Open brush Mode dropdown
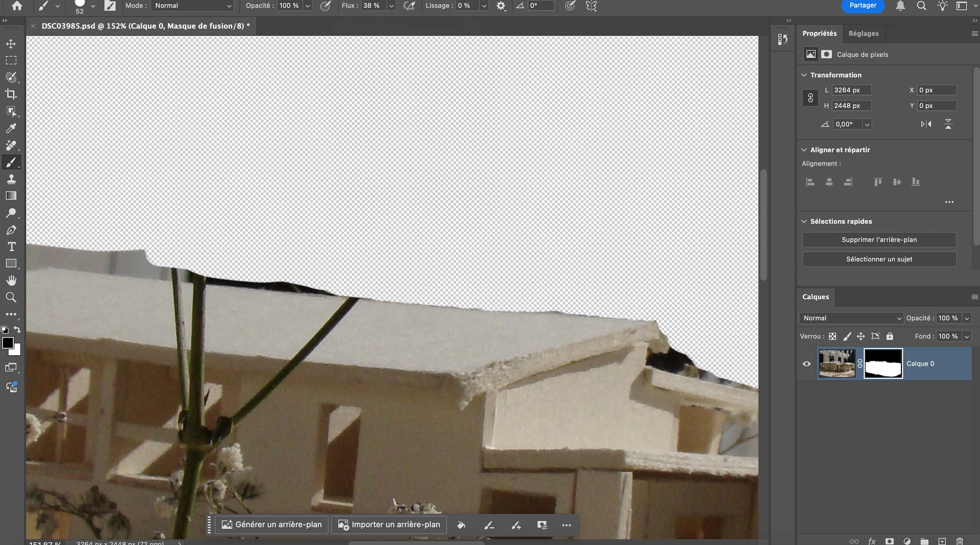This screenshot has height=545, width=980. click(192, 6)
